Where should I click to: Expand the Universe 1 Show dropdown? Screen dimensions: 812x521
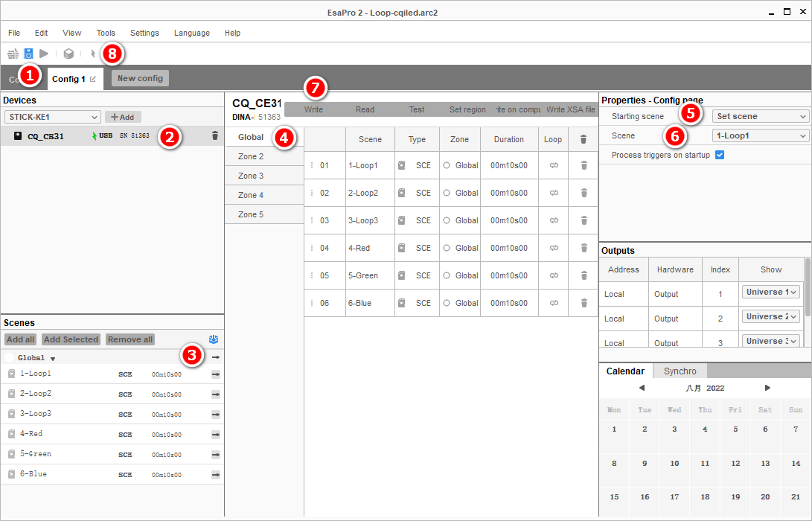tap(770, 292)
